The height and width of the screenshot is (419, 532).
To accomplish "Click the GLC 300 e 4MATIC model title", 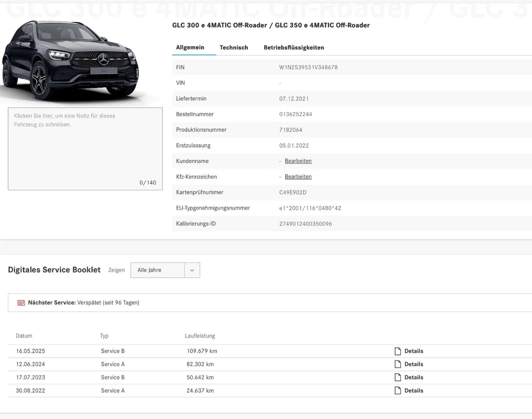I will pos(271,25).
